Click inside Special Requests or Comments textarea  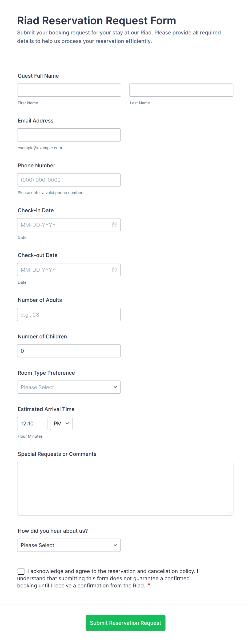(x=125, y=488)
